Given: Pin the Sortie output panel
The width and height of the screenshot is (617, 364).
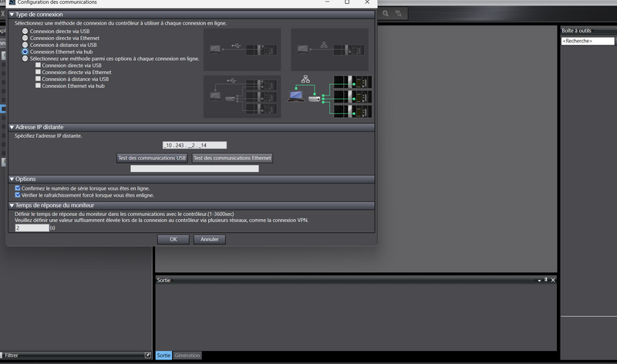Looking at the screenshot, I should point(545,280).
